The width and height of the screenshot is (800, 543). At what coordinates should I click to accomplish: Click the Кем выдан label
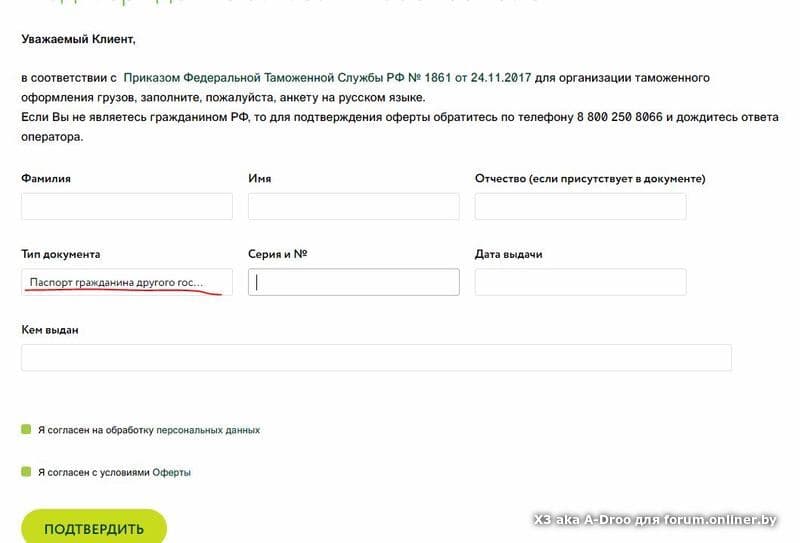point(50,330)
